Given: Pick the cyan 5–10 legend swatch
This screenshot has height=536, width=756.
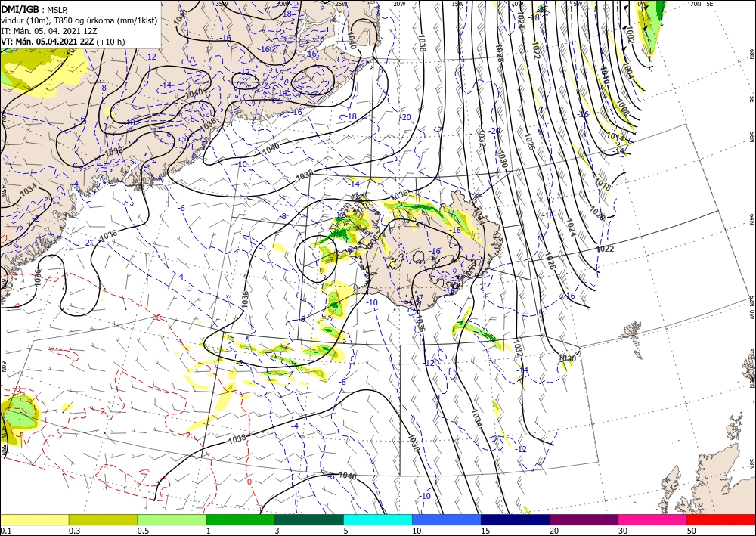Looking at the screenshot, I should tap(378, 519).
